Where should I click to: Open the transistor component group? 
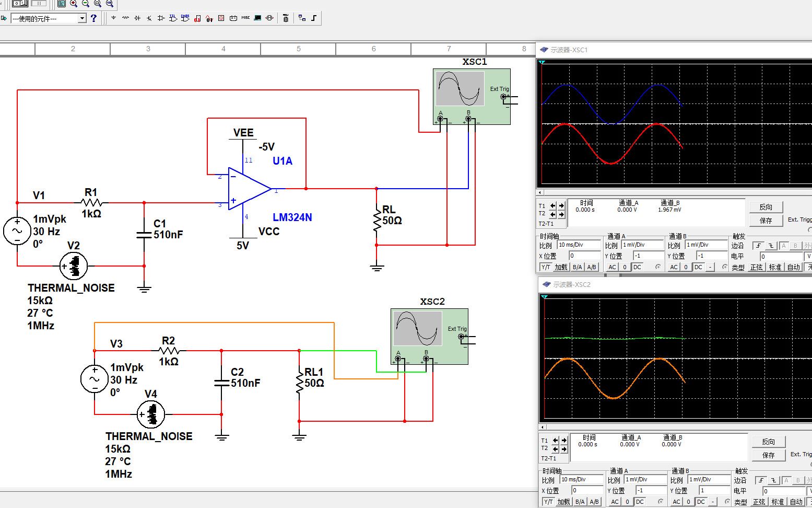(x=149, y=18)
